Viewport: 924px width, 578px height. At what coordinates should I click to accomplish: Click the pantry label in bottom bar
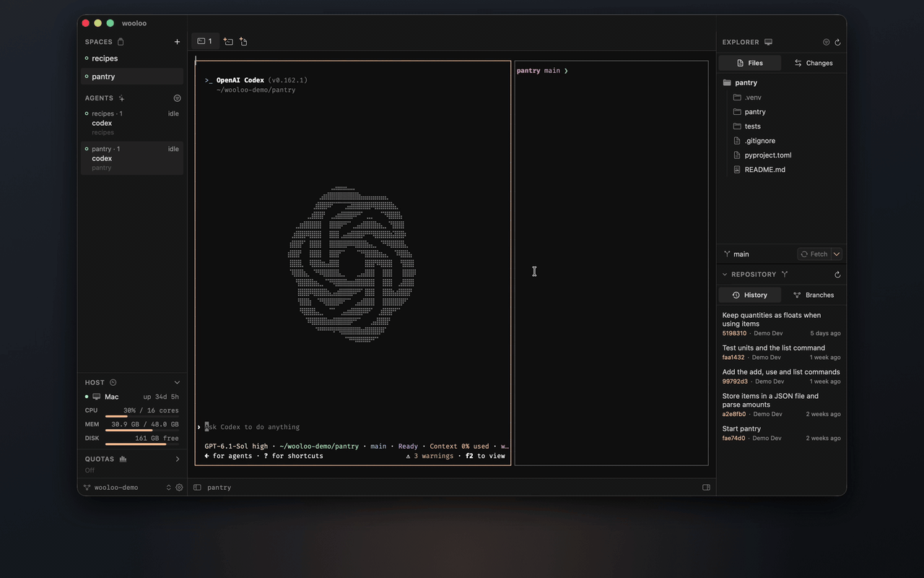(219, 488)
